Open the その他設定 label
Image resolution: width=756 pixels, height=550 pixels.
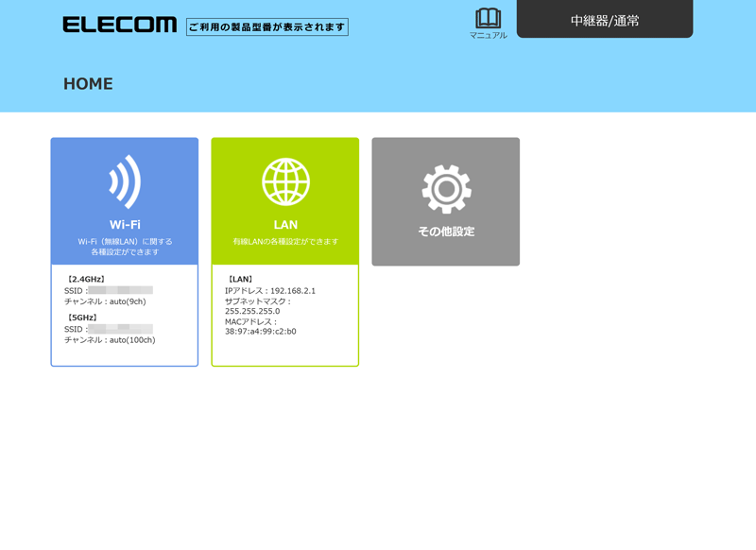coord(446,232)
